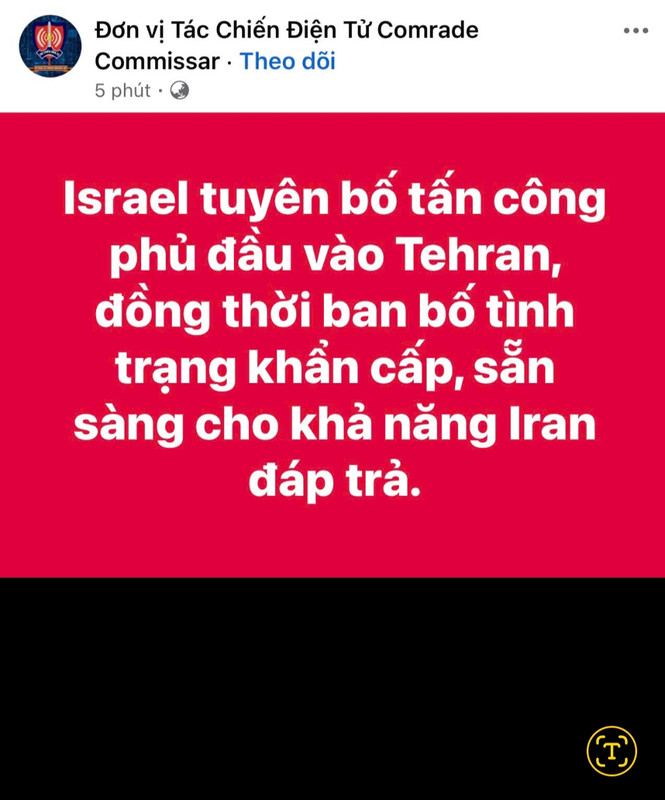Open the "5 phút" post timestamp
This screenshot has width=665, height=800.
[x=122, y=91]
